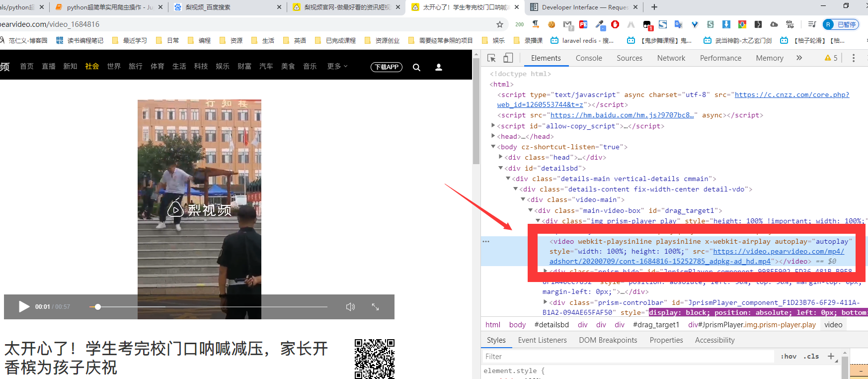Collapse the main-video-box drag_target1 node
The image size is (868, 379).
531,210
